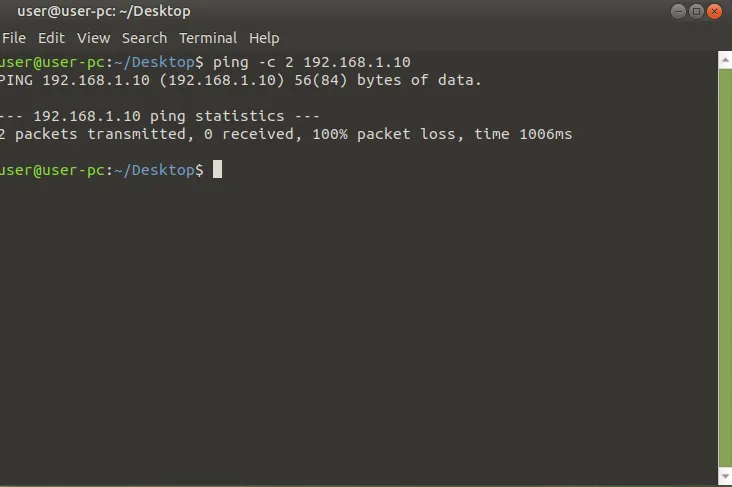
Task: Open the Edit menu
Action: tap(51, 38)
